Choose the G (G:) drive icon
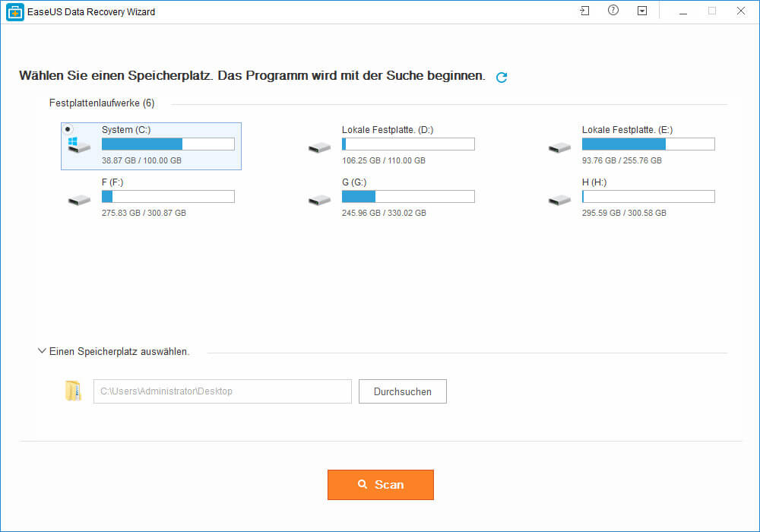Viewport: 760px width, 532px height. (319, 200)
